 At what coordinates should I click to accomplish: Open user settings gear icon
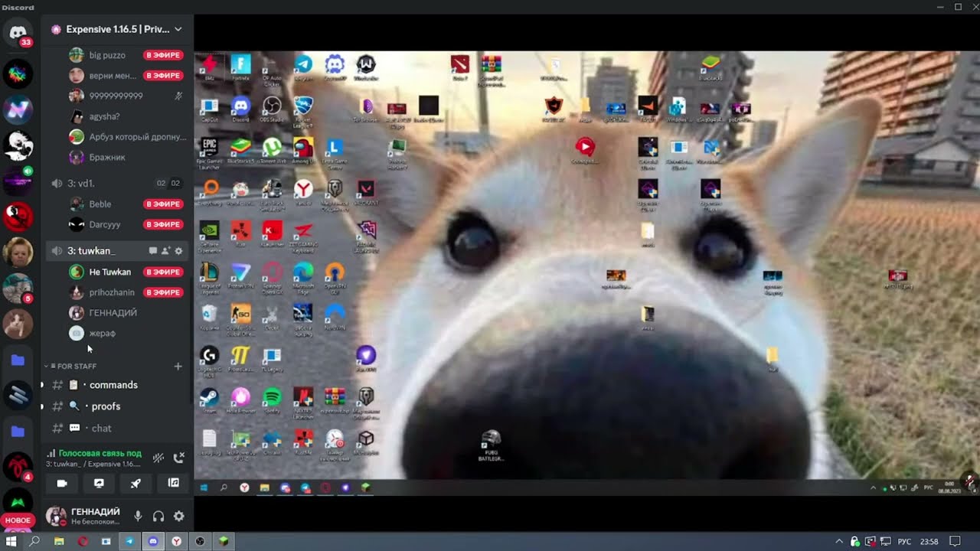click(x=178, y=517)
